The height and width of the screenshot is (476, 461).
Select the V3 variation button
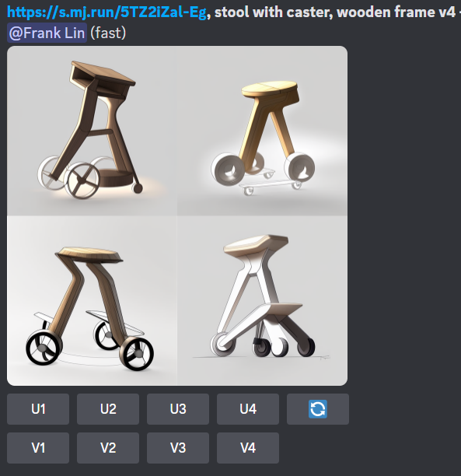(178, 448)
